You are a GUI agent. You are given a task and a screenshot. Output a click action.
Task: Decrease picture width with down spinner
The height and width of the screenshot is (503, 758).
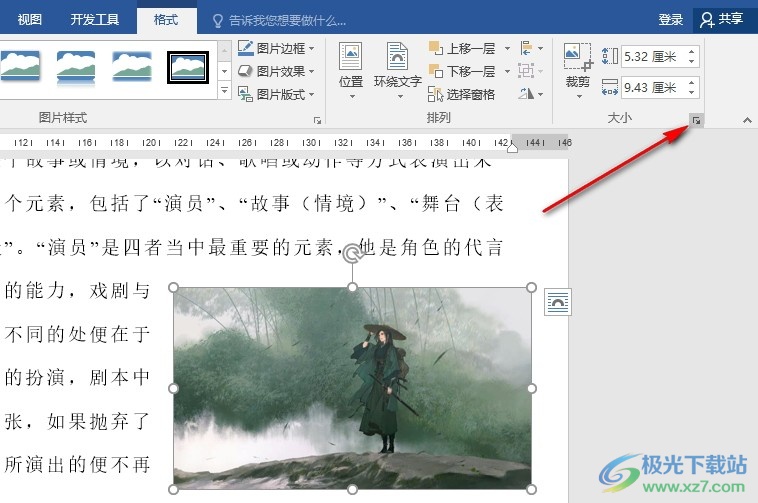(692, 92)
